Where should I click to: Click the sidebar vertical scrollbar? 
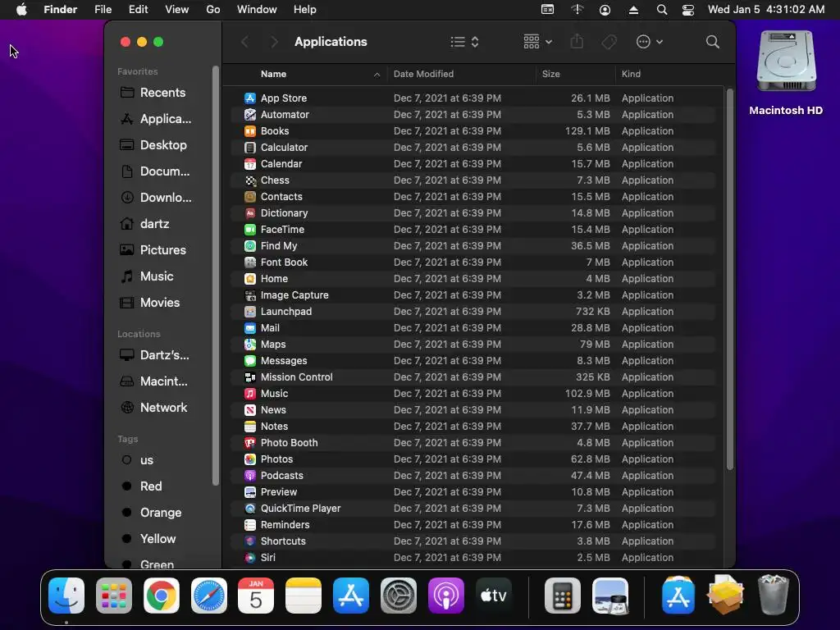216,276
